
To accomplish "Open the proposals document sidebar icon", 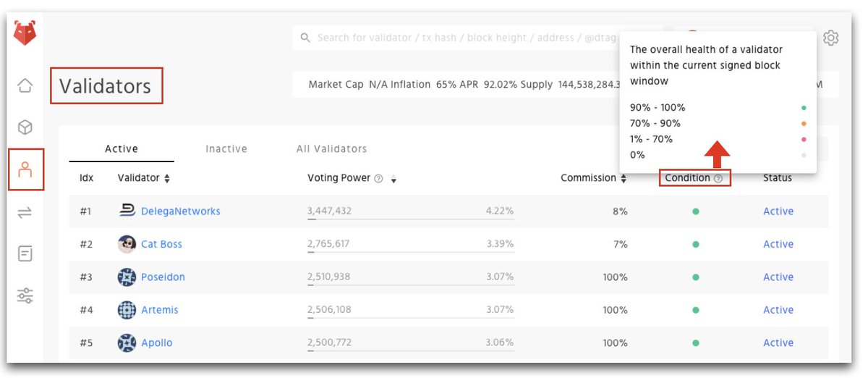I will (25, 253).
